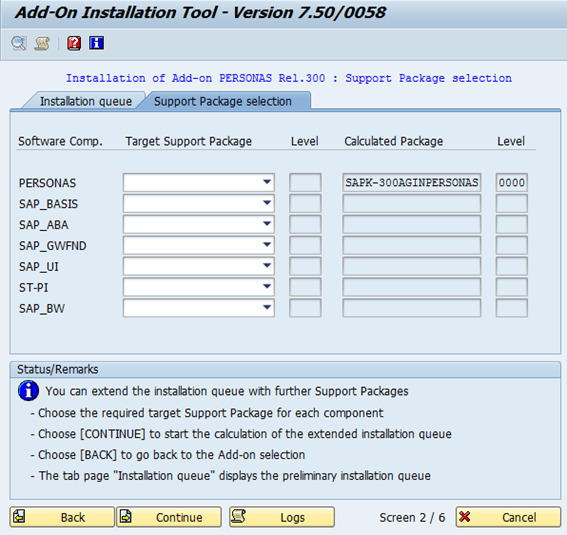Select the Support Package selection tab
Screen dimensions: 567x535
[x=223, y=101]
